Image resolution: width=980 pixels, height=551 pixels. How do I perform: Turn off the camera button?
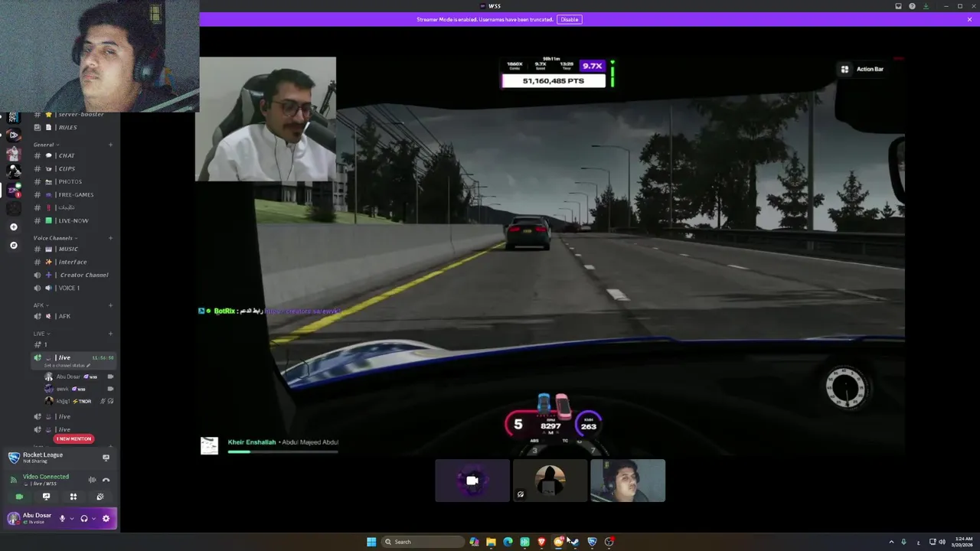click(x=19, y=497)
